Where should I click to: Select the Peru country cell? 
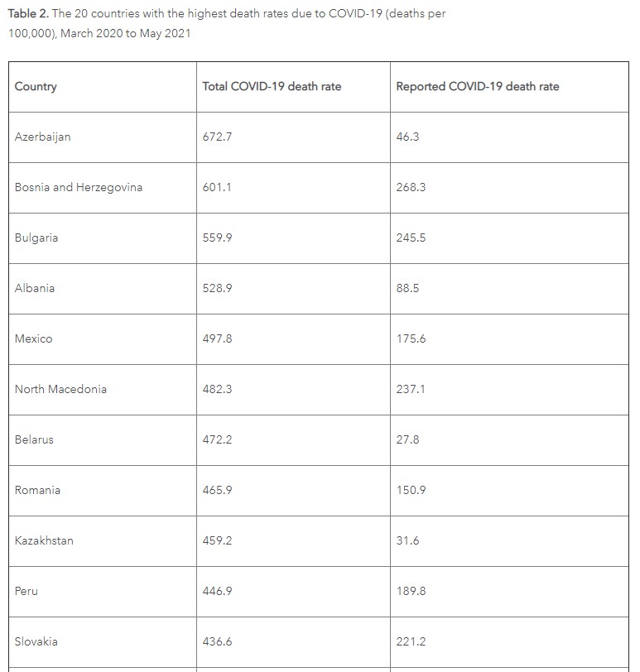[x=26, y=591]
